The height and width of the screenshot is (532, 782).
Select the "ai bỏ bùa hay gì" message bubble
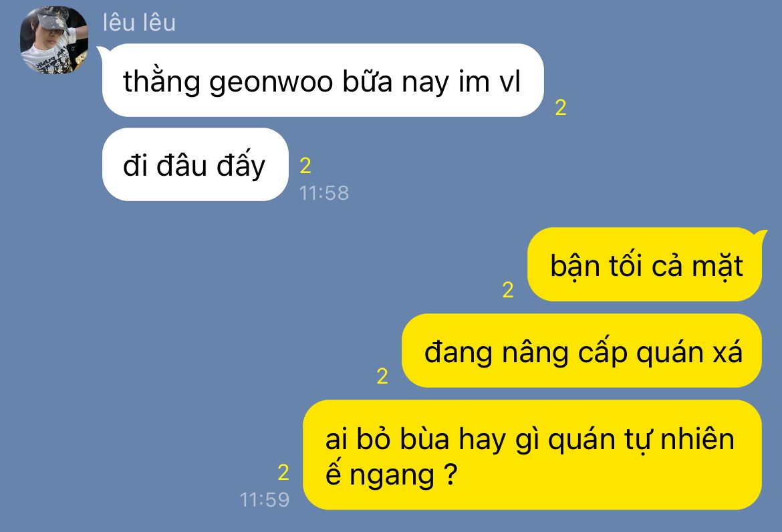tap(533, 454)
